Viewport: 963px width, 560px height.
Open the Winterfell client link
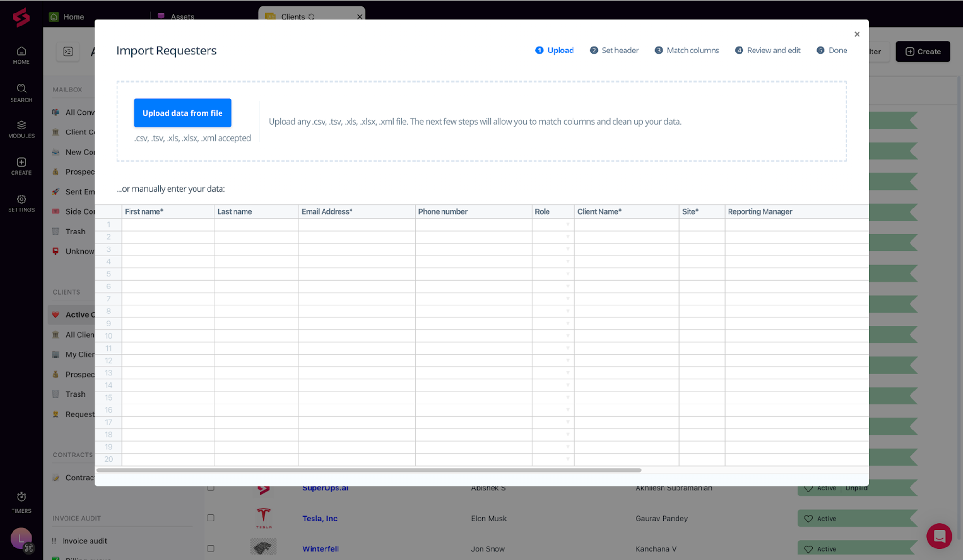pyautogui.click(x=321, y=549)
